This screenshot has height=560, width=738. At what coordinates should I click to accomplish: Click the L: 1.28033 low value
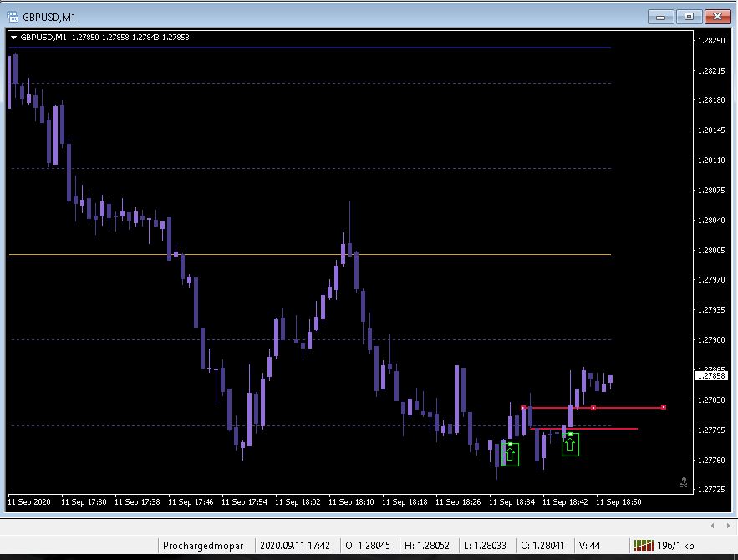[x=485, y=546]
